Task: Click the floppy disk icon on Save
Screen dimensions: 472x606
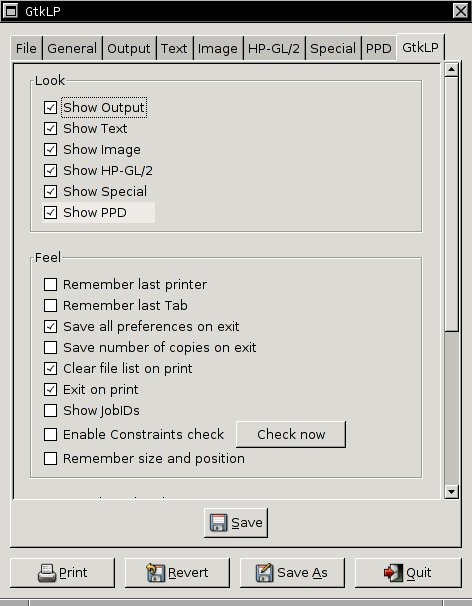Action: pos(218,523)
